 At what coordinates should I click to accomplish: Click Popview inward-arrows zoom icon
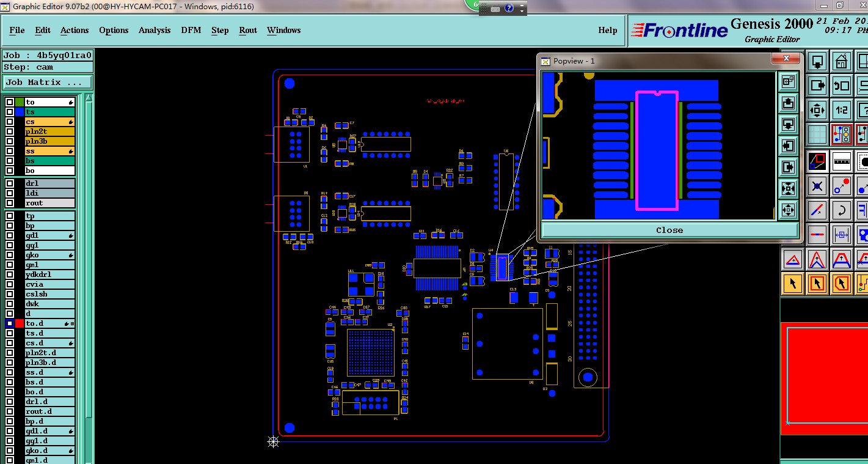click(788, 188)
